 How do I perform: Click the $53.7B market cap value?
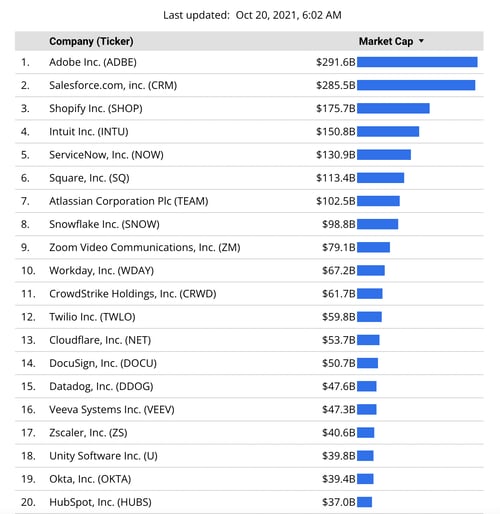(339, 340)
